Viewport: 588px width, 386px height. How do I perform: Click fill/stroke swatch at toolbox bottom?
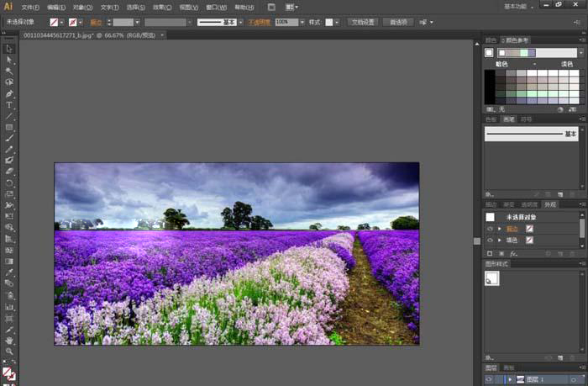[x=8, y=371]
